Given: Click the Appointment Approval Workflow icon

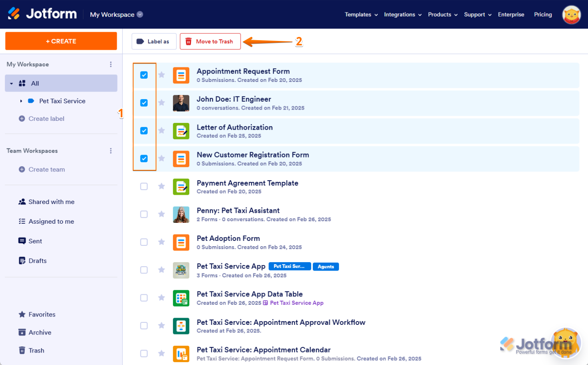Looking at the screenshot, I should (181, 326).
